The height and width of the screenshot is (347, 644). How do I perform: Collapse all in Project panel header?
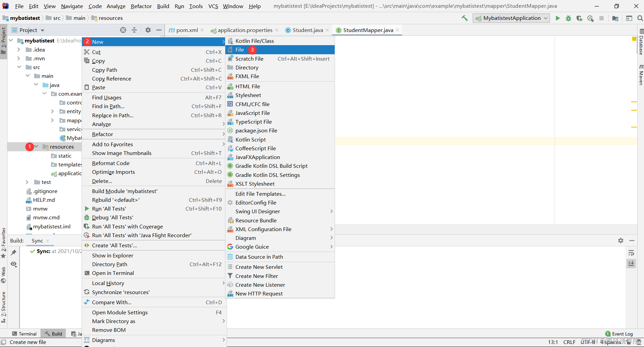pos(134,30)
